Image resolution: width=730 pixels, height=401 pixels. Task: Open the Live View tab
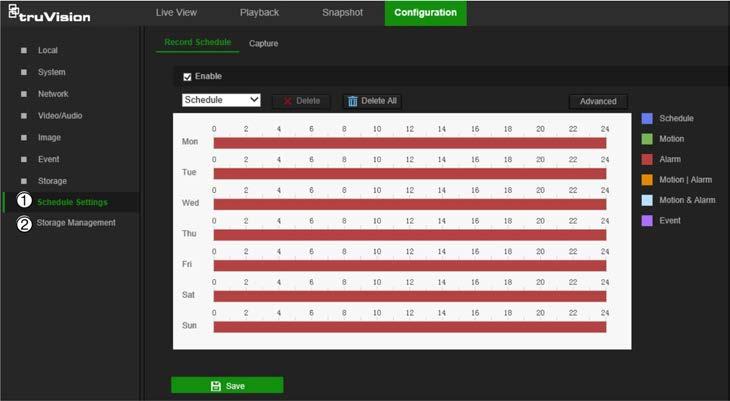pos(176,13)
